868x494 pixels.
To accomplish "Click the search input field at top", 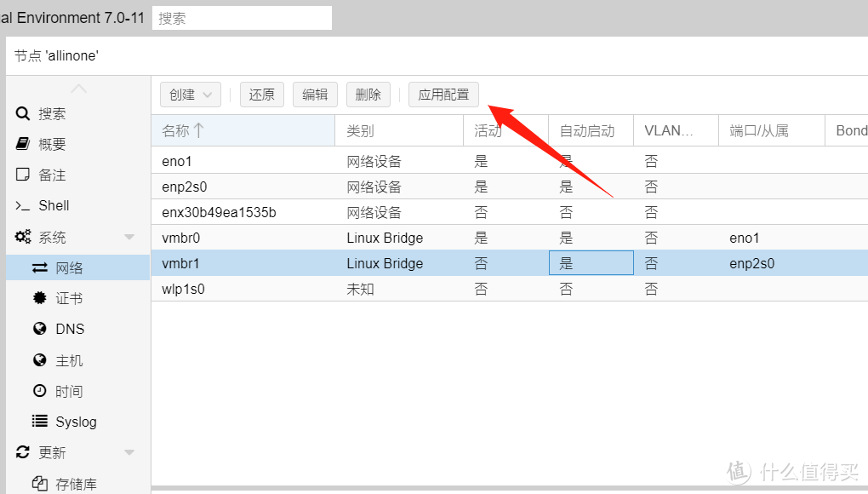I will (x=241, y=17).
